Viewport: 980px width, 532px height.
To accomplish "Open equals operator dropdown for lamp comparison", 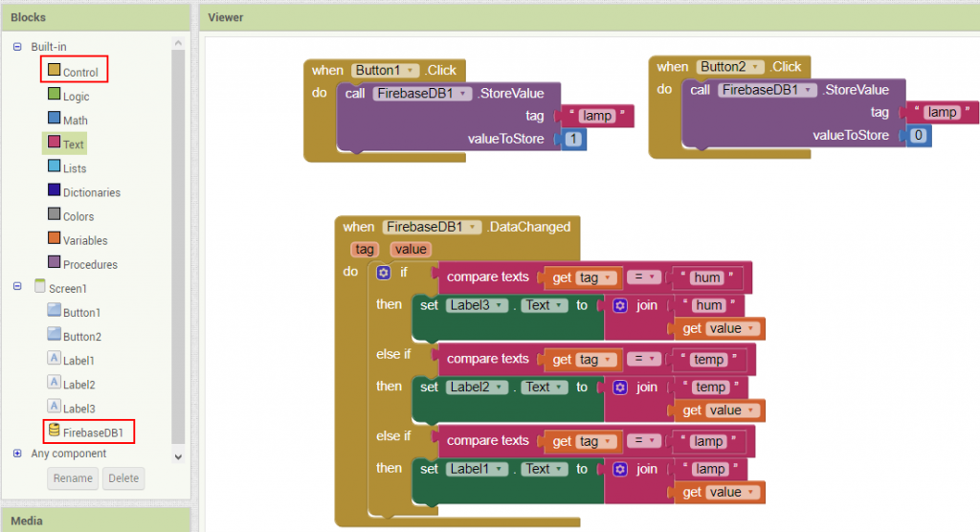I will click(x=644, y=441).
